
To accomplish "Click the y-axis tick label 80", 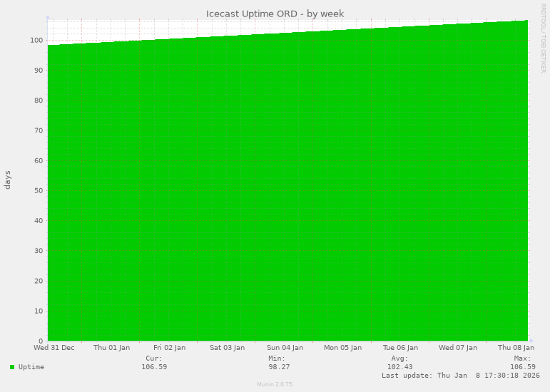I will [39, 100].
